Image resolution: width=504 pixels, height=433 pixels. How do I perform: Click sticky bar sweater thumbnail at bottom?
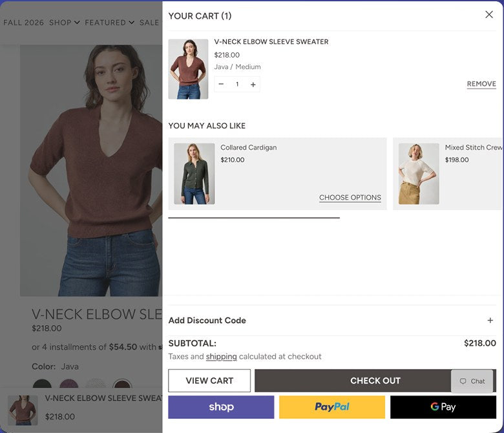coord(23,410)
